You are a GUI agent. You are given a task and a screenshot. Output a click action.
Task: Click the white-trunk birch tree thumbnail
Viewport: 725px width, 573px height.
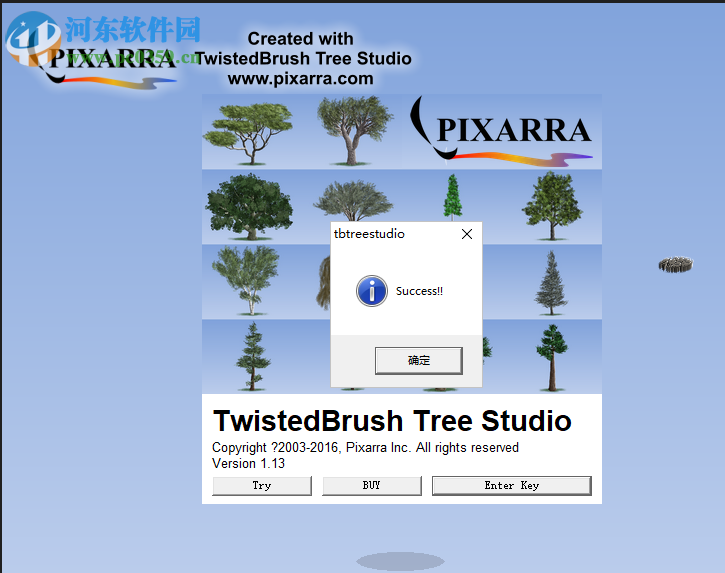coord(246,281)
